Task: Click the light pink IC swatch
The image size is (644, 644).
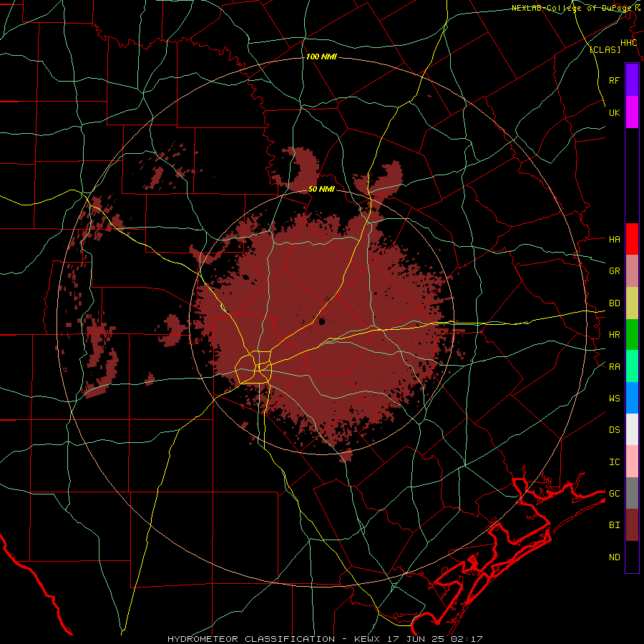Action: point(632,462)
